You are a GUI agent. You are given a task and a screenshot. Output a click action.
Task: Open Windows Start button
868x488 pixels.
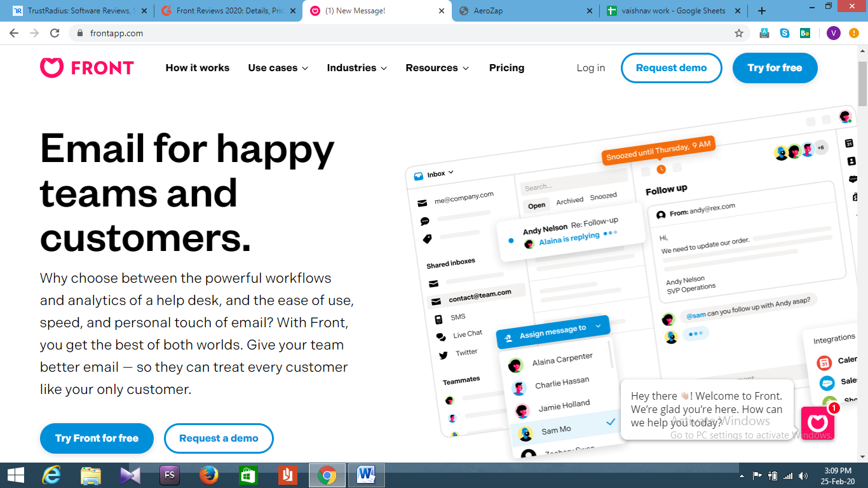[x=15, y=475]
